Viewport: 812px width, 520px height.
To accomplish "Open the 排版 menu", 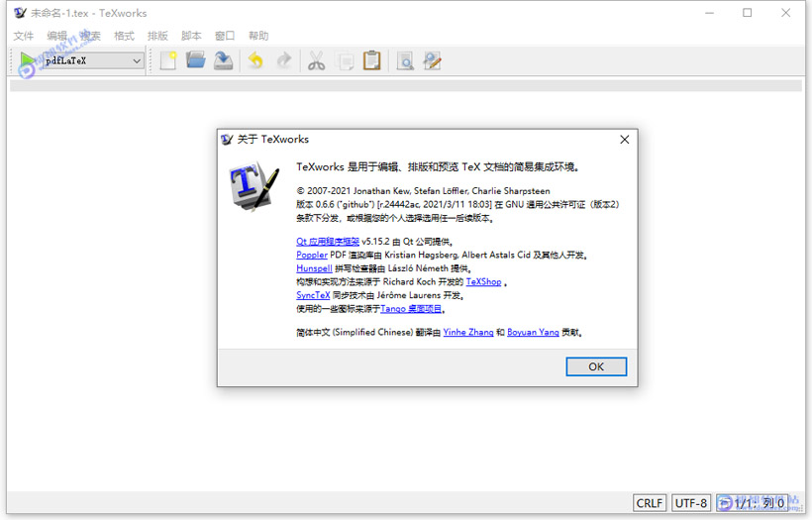I will [x=158, y=36].
